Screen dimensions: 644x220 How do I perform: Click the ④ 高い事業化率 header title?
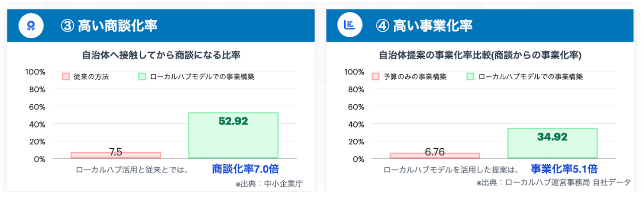(424, 25)
